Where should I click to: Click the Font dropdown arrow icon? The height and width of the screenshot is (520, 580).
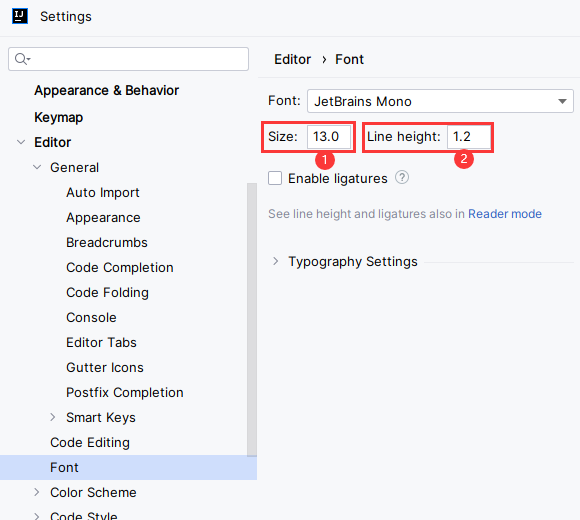[x=562, y=101]
